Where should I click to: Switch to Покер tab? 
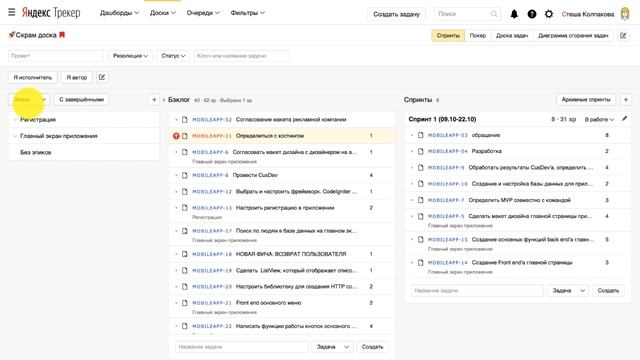click(x=478, y=36)
